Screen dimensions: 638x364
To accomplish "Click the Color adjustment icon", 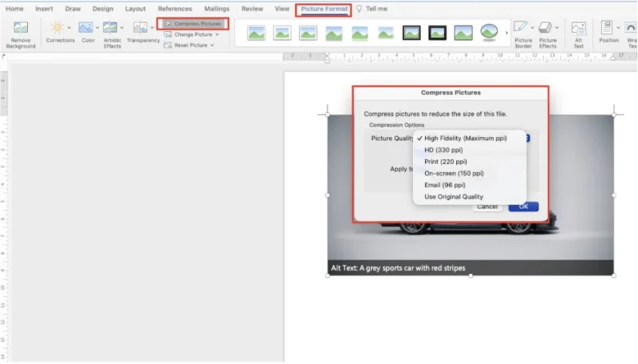I will (x=85, y=29).
